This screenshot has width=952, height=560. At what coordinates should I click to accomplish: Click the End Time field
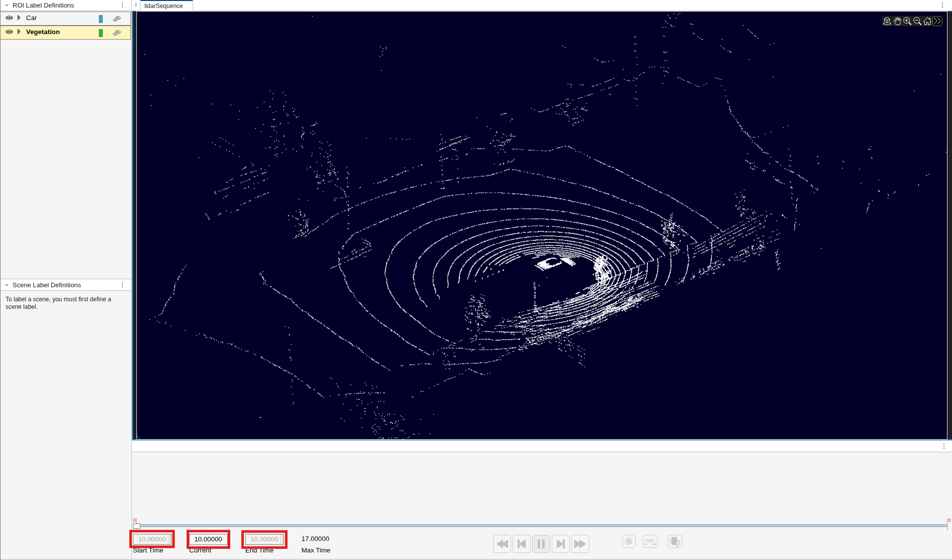coord(264,539)
